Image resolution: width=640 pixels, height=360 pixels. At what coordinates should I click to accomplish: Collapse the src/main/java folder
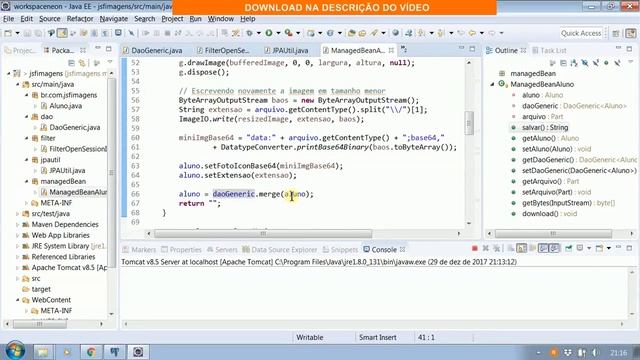click(x=18, y=84)
